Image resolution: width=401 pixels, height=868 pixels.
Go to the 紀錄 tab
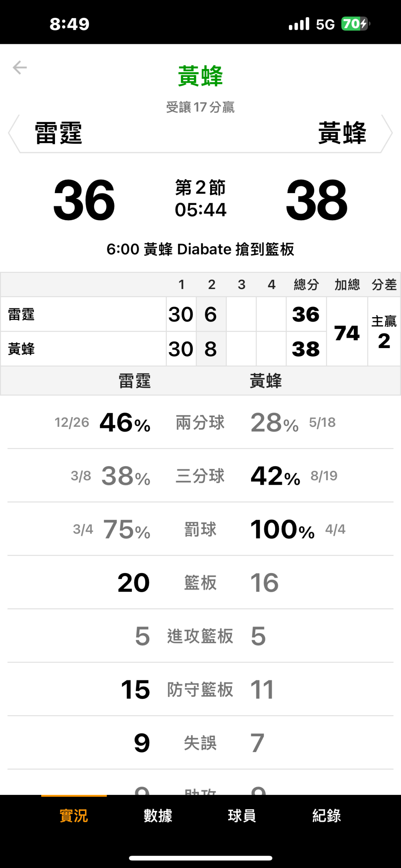(x=326, y=816)
